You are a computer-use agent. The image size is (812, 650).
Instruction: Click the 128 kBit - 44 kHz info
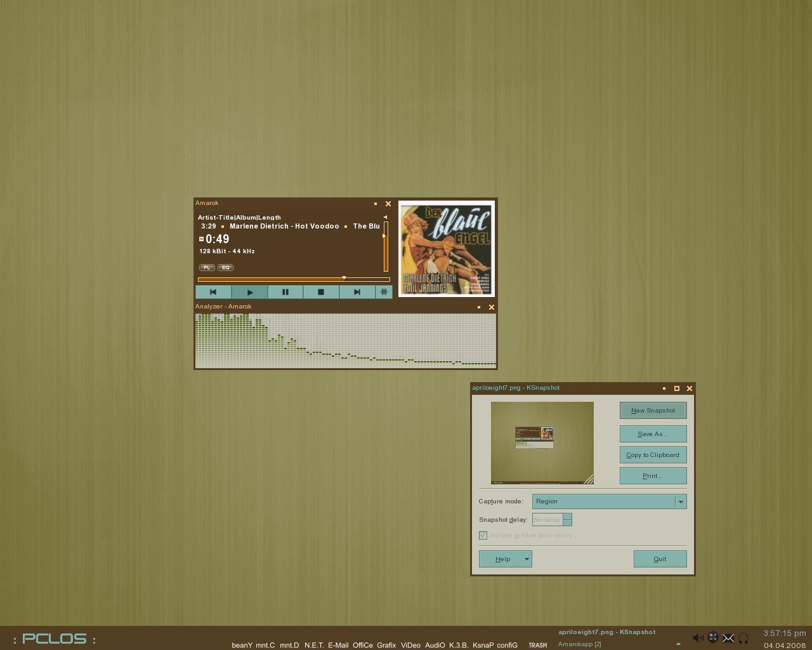click(227, 251)
